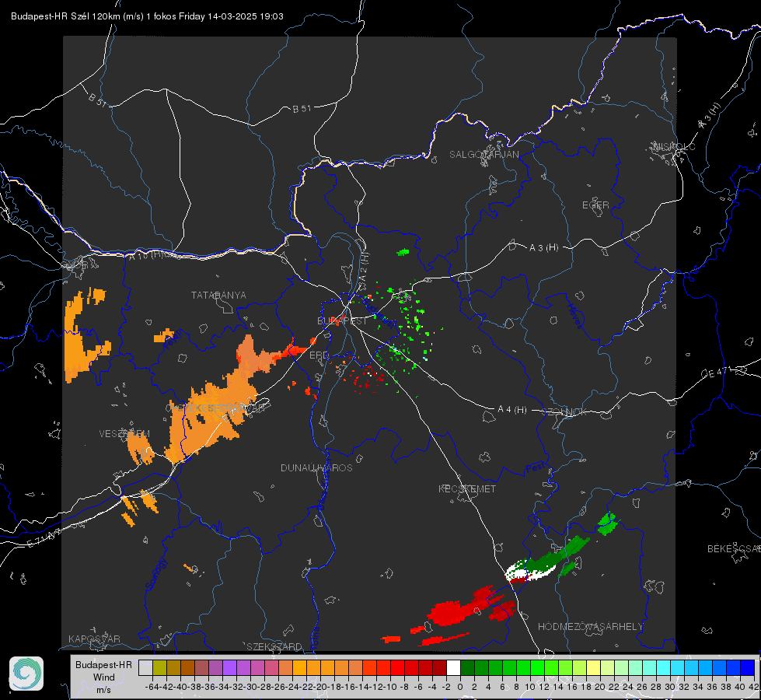Image resolution: width=761 pixels, height=700 pixels.
Task: Click the BUDAPEST city label
Action: pyautogui.click(x=342, y=321)
